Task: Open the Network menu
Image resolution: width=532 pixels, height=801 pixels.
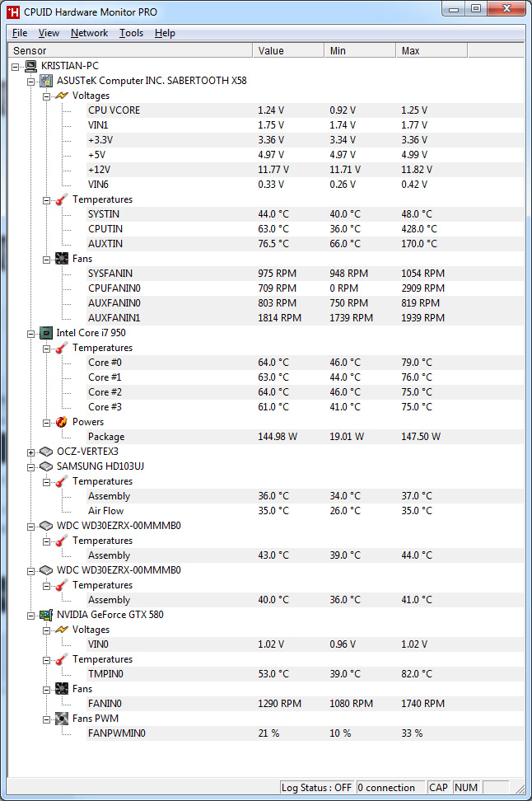Action: coord(89,33)
